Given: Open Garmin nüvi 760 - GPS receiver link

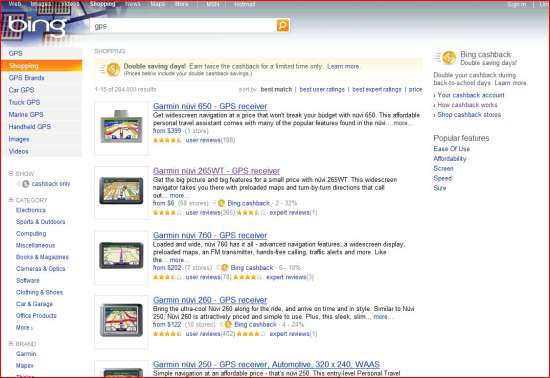Looking at the screenshot, I should click(210, 235).
